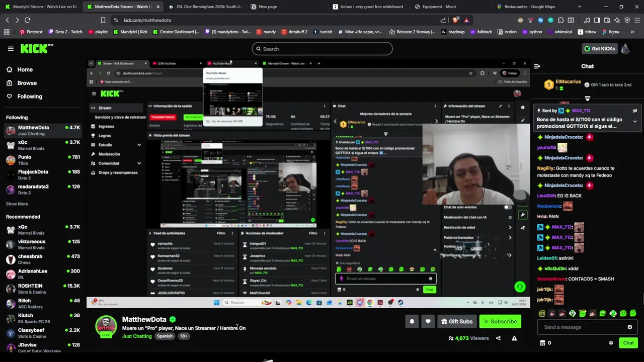Open Punio Tibia channel in sidebar
Screen dimensions: 644x362
(x=43, y=160)
